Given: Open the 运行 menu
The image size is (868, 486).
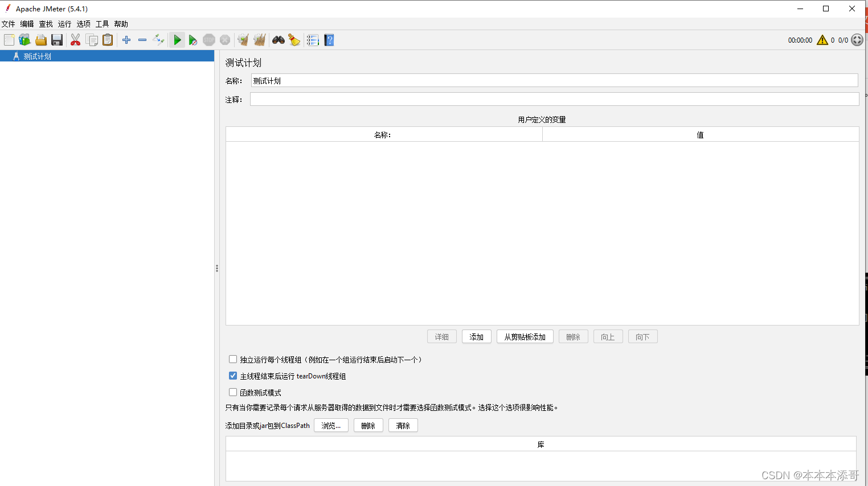Looking at the screenshot, I should [65, 24].
